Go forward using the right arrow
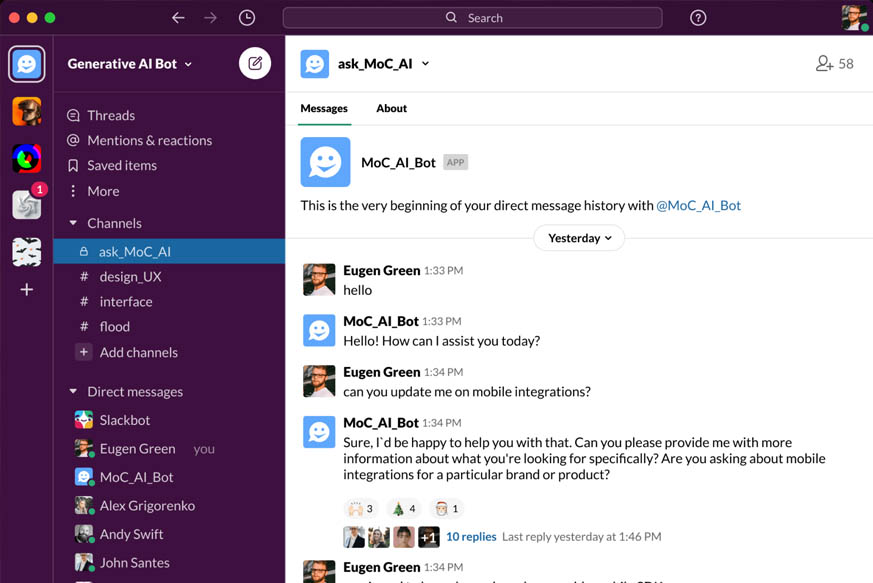Image resolution: width=873 pixels, height=583 pixels. click(x=210, y=18)
